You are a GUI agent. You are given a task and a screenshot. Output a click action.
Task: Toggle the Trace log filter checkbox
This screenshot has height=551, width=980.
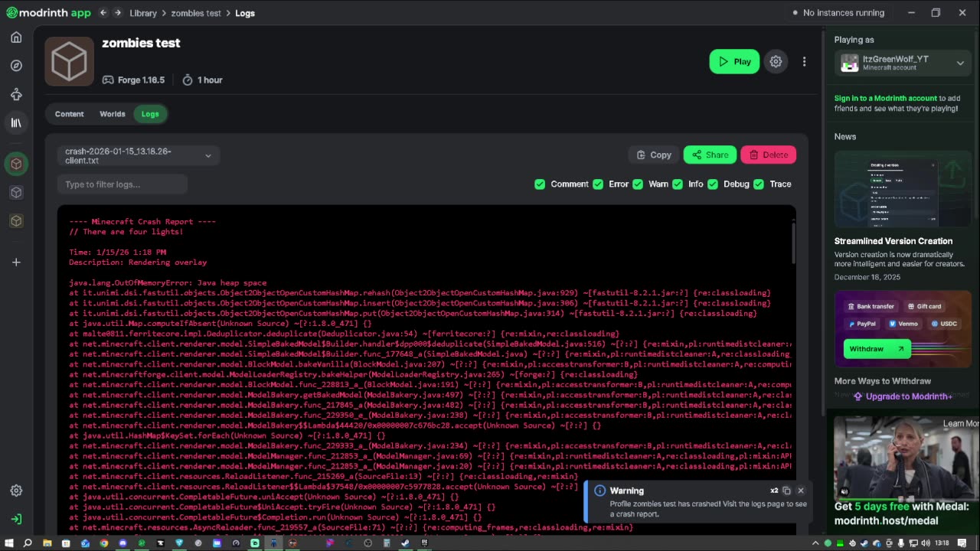pos(759,184)
